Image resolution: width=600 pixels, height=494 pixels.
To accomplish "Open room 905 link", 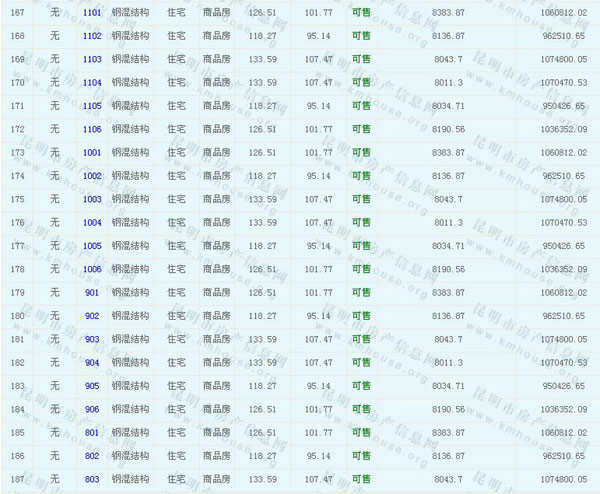I will pos(92,385).
